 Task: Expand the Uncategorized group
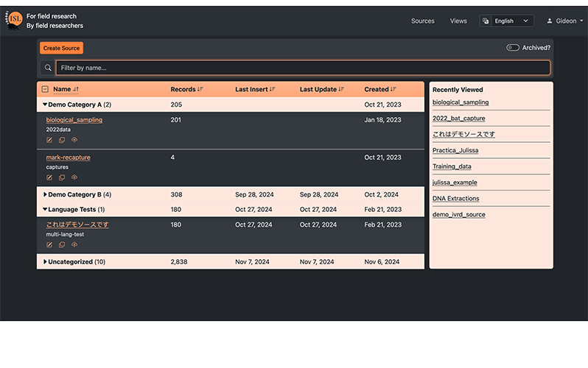[45, 262]
